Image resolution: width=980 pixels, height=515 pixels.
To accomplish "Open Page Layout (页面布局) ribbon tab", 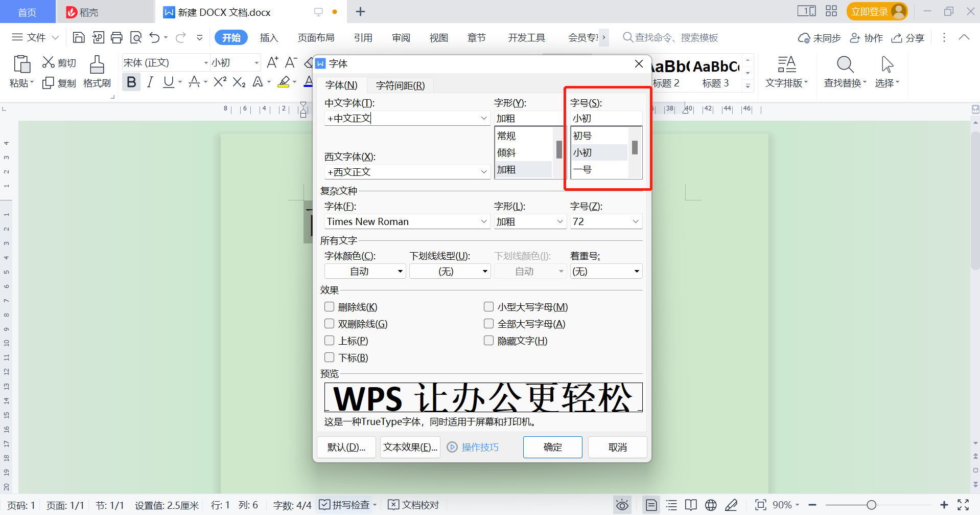I will pyautogui.click(x=316, y=37).
